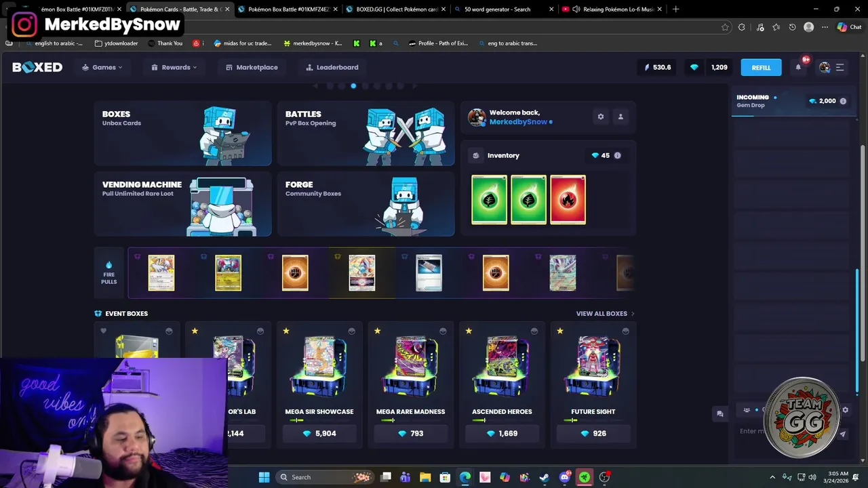Click the highlighted fourth card in Fire Pulls

tap(361, 273)
